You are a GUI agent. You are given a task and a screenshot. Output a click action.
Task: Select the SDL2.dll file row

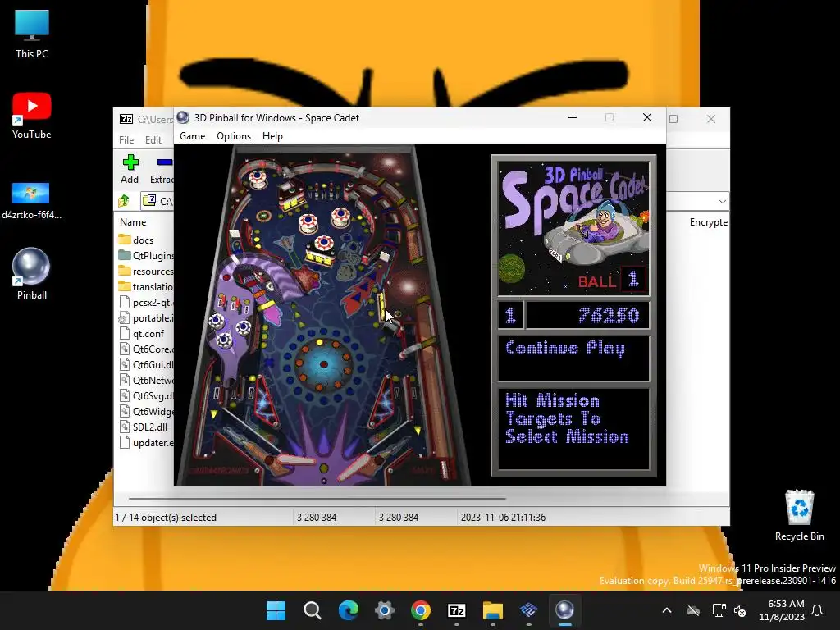click(144, 427)
